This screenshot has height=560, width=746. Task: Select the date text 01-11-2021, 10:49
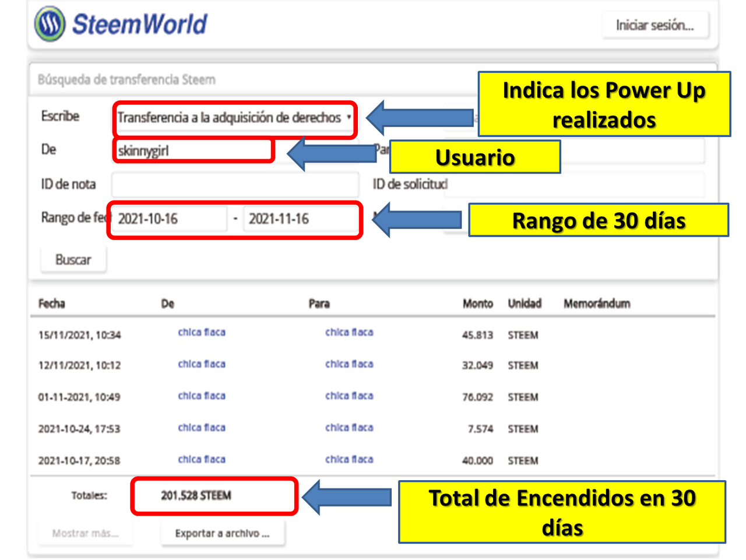(79, 397)
